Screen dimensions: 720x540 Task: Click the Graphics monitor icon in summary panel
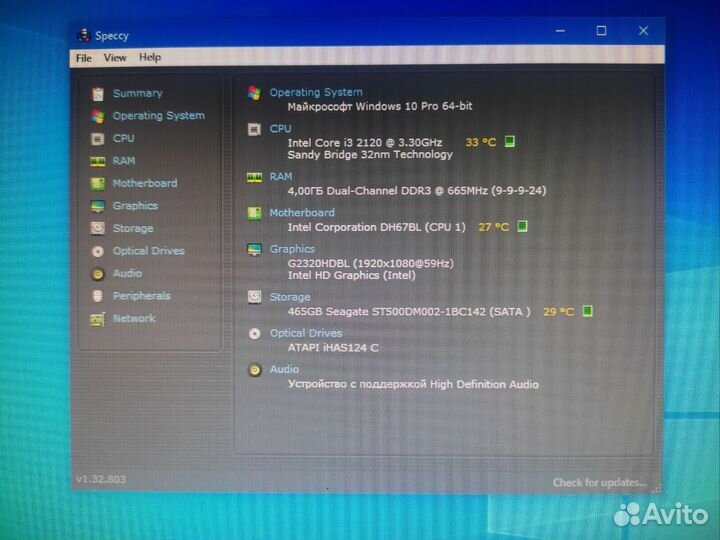254,249
